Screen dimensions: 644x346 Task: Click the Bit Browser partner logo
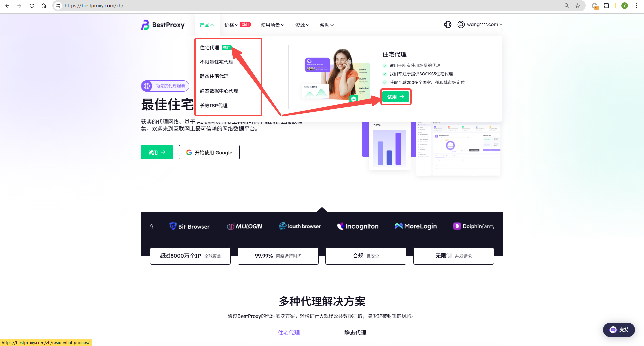tap(190, 226)
